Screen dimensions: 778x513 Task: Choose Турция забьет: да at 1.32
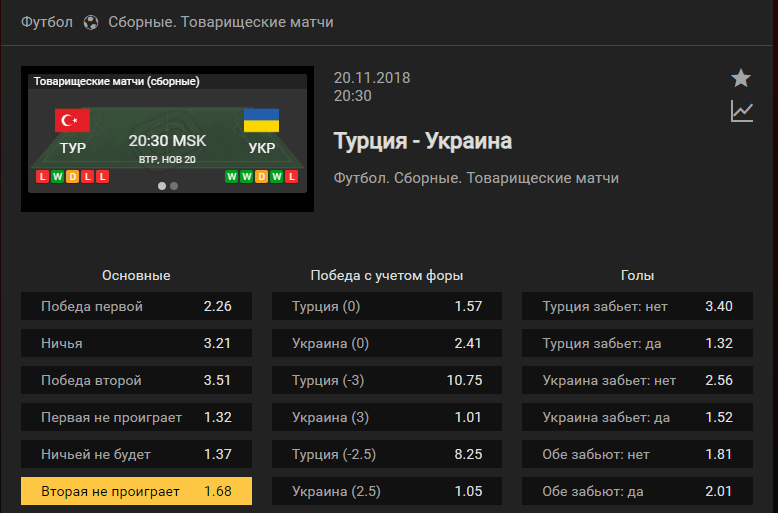coord(638,343)
